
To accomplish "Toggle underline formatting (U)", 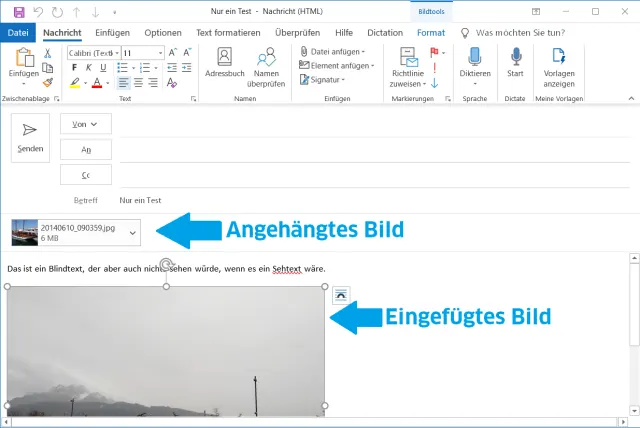I will click(103, 68).
